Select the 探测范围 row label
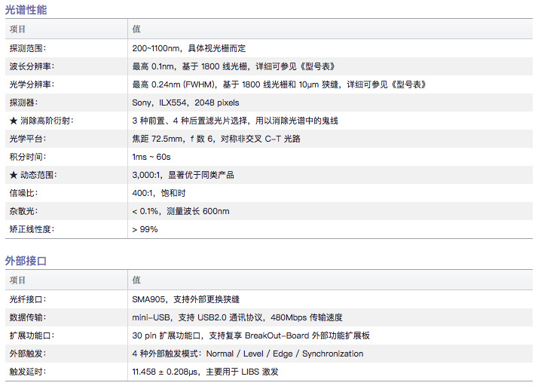 pyautogui.click(x=26, y=48)
